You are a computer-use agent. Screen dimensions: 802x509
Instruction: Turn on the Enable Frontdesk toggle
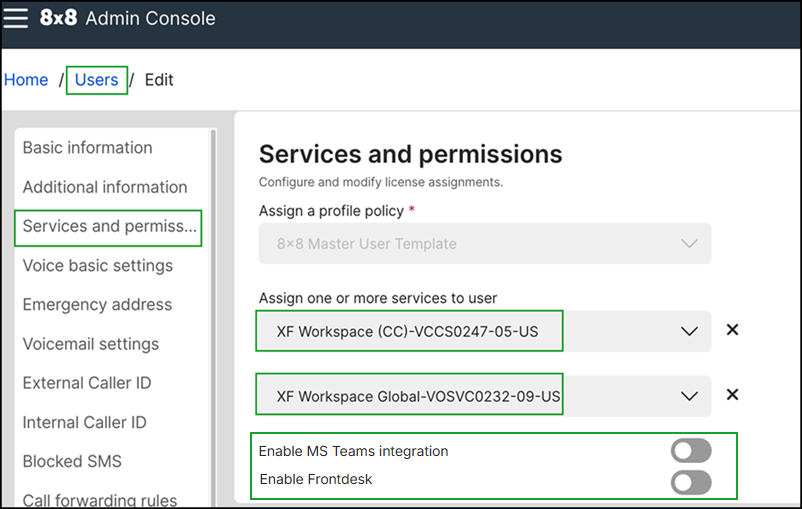[691, 483]
